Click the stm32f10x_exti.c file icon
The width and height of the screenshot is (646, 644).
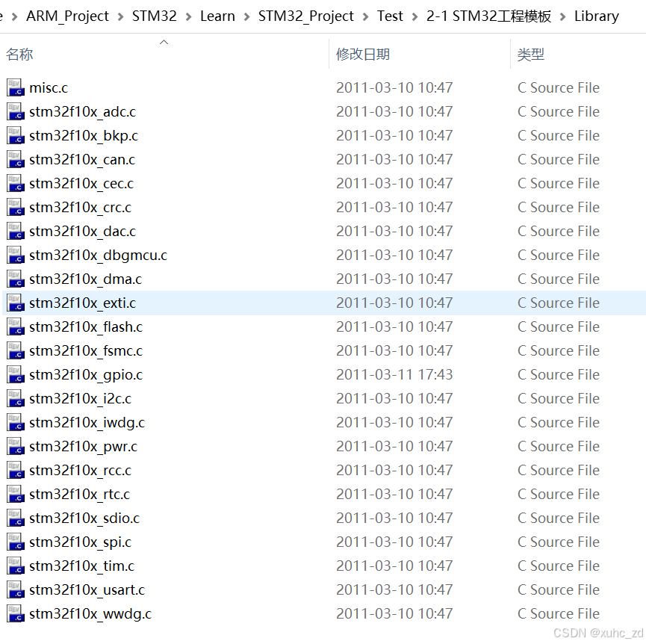pyautogui.click(x=16, y=303)
